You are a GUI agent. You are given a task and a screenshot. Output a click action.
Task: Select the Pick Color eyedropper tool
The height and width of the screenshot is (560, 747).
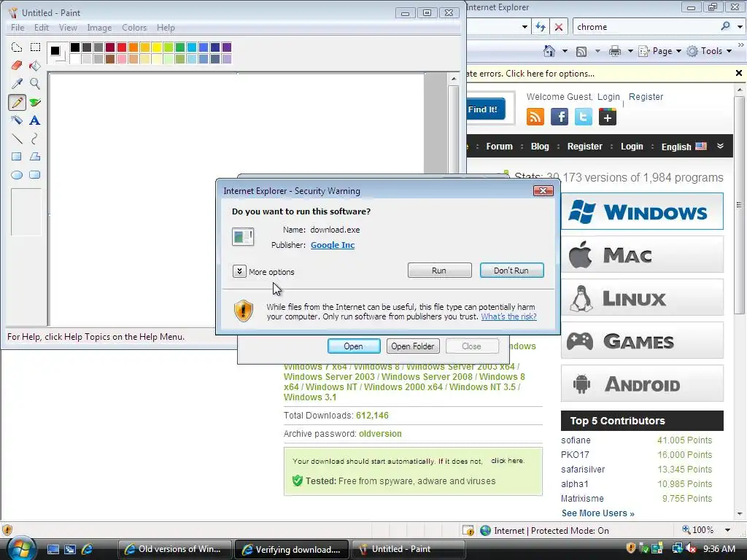(17, 84)
